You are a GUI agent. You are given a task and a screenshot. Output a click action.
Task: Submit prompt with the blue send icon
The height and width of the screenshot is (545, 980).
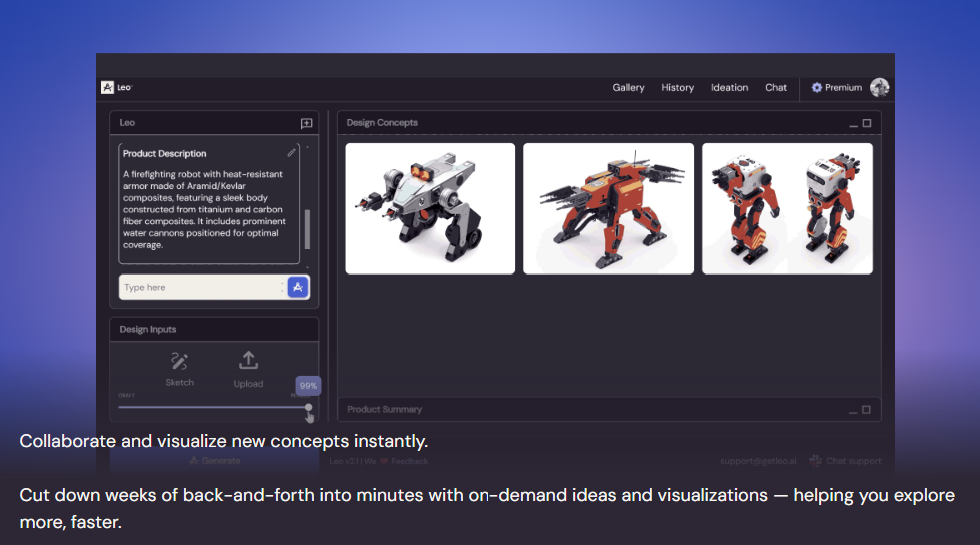[x=297, y=287]
